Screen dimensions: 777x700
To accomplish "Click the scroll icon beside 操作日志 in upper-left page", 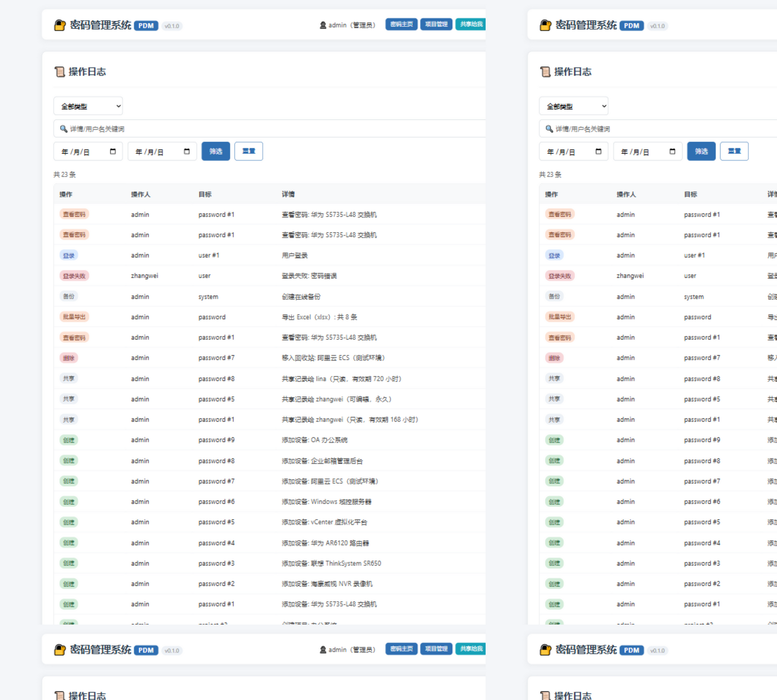I will [60, 72].
